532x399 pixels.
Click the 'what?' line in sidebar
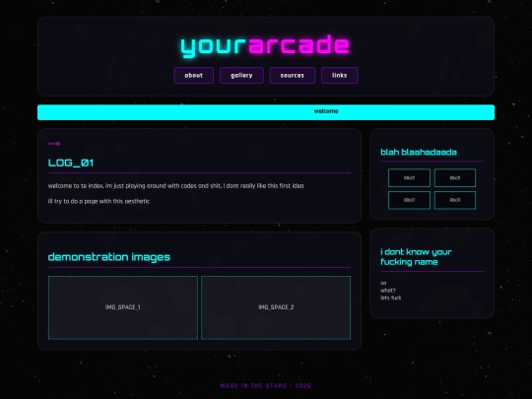388,291
